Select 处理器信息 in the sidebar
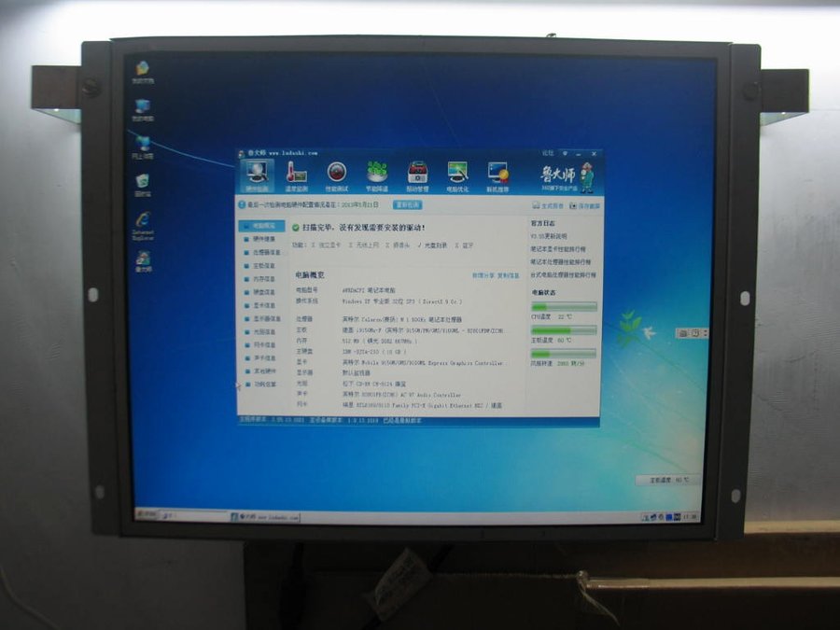Image resolution: width=840 pixels, height=630 pixels. click(x=262, y=252)
